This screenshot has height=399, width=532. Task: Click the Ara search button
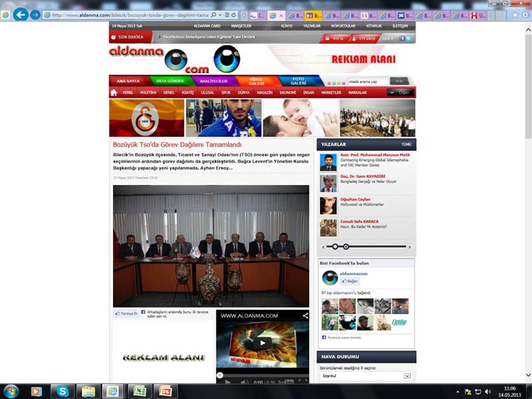(399, 82)
